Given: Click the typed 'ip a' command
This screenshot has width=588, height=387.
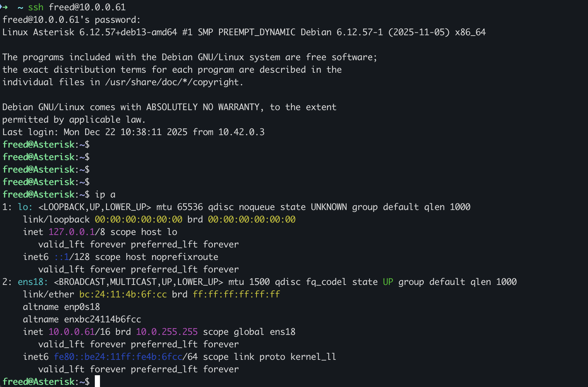Looking at the screenshot, I should click(105, 195).
